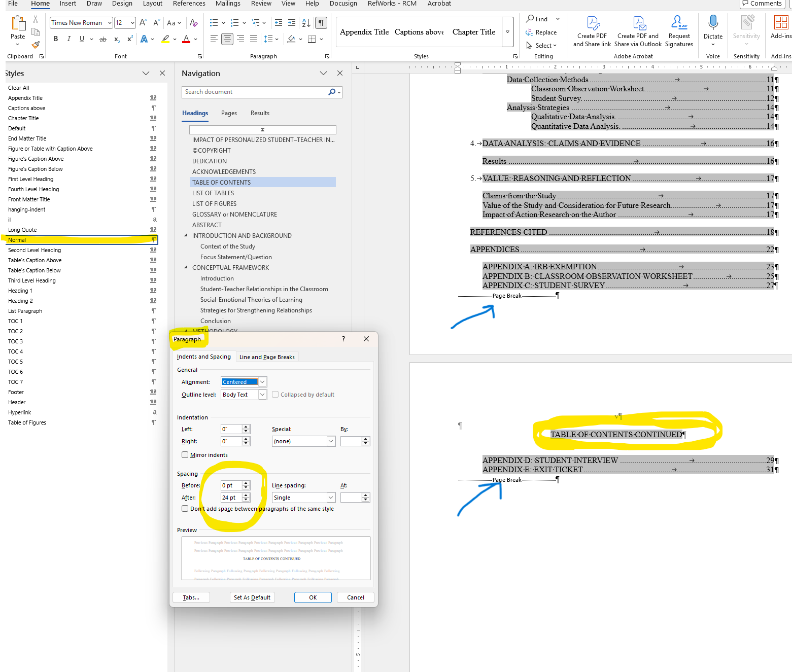This screenshot has height=672, width=792.
Task: Toggle the Show/Hide paragraph marks button
Action: (321, 23)
